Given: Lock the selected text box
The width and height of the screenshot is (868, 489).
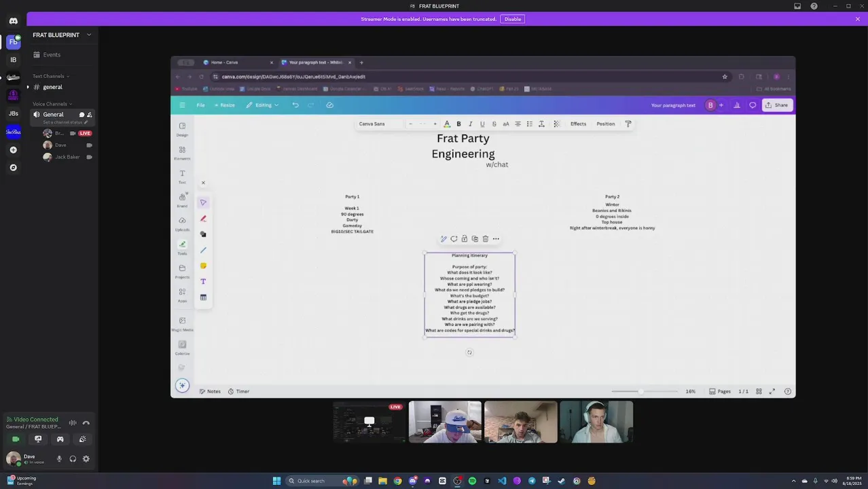Looking at the screenshot, I should coord(465,239).
